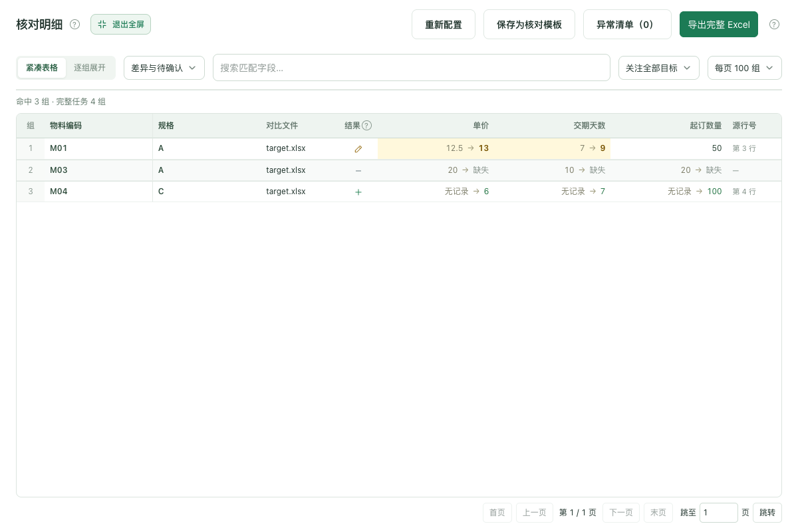This screenshot has width=798, height=532.
Task: Click the 跳转 jump button
Action: (767, 513)
